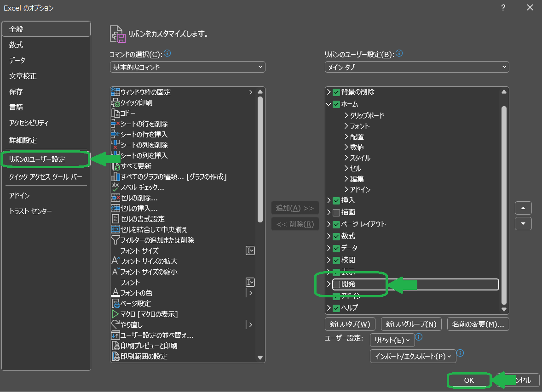
Task: Open the 基本的なコマンド dropdown
Action: [x=187, y=67]
